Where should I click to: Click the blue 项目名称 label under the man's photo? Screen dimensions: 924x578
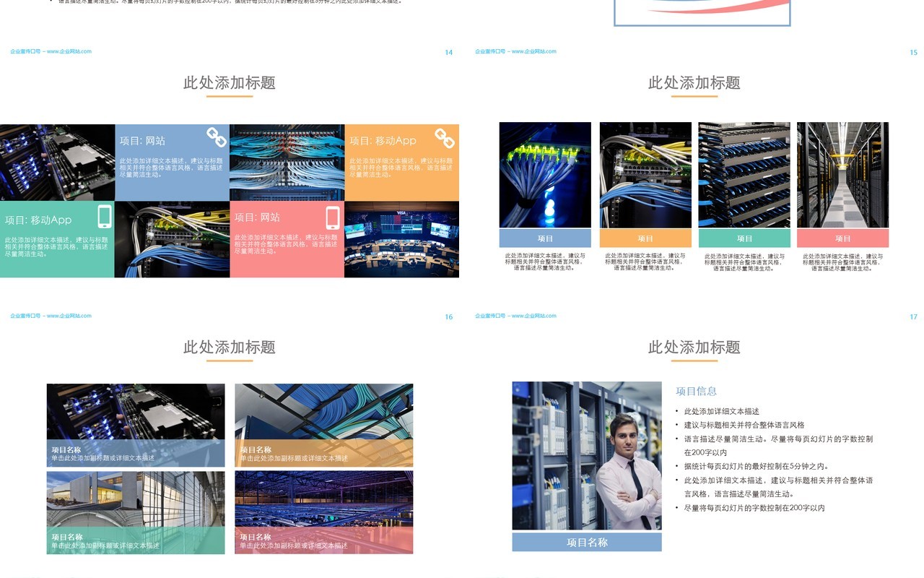[587, 543]
